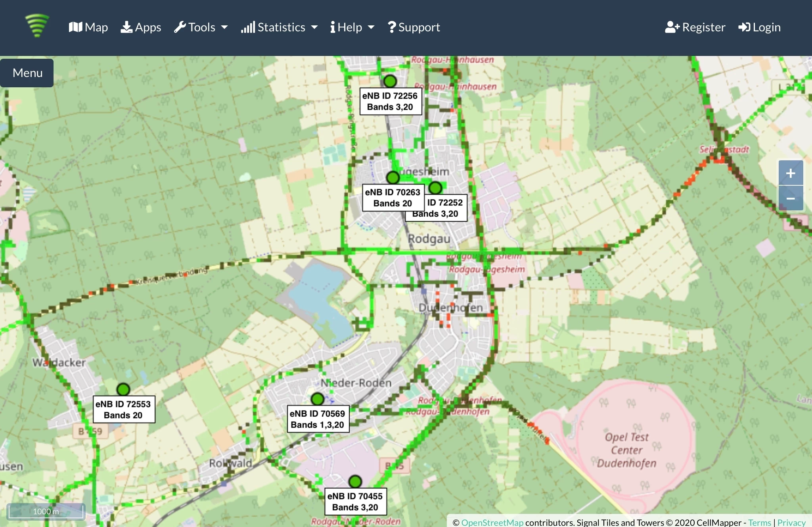Expand the Help dropdown menu
Screen dimensions: 812x527
[352, 27]
